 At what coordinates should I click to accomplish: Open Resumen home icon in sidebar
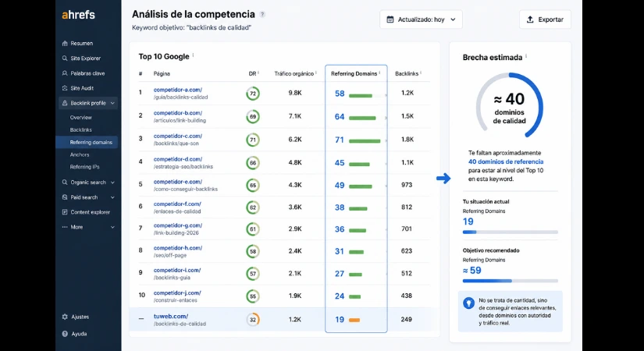coord(65,43)
